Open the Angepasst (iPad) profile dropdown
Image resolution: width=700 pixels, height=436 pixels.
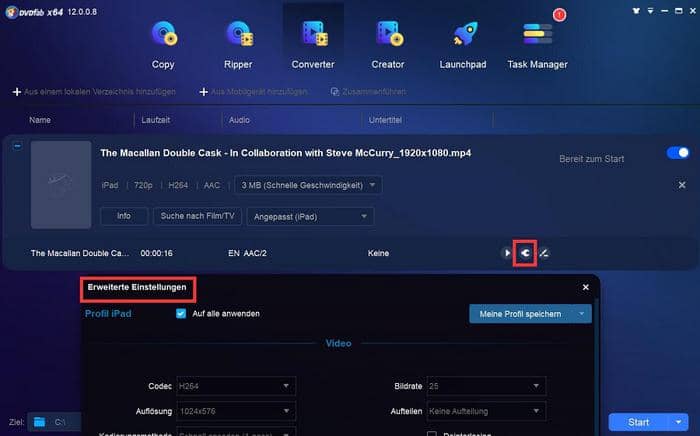coord(310,217)
